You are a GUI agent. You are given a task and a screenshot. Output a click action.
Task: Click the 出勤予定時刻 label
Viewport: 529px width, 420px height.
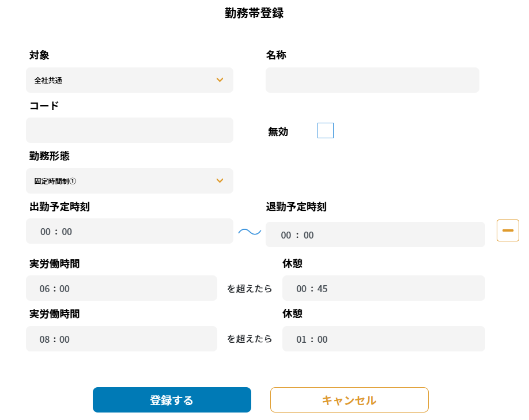59,207
